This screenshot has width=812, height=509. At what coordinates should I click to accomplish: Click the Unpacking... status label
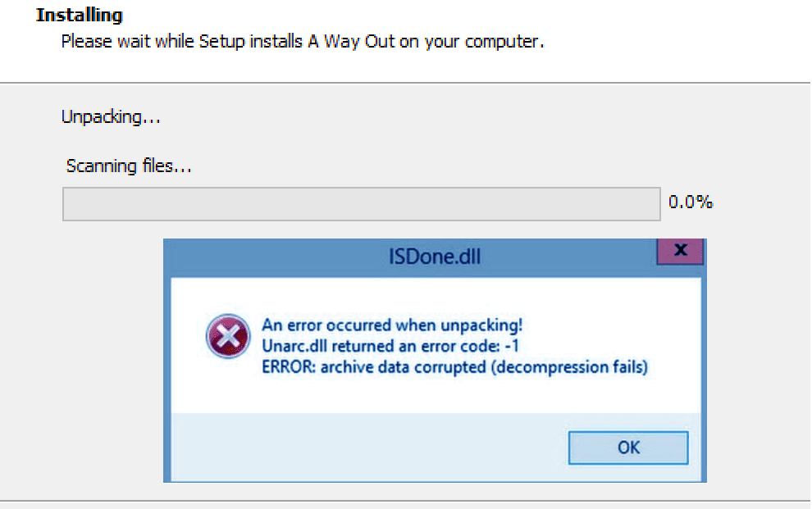tap(111, 117)
